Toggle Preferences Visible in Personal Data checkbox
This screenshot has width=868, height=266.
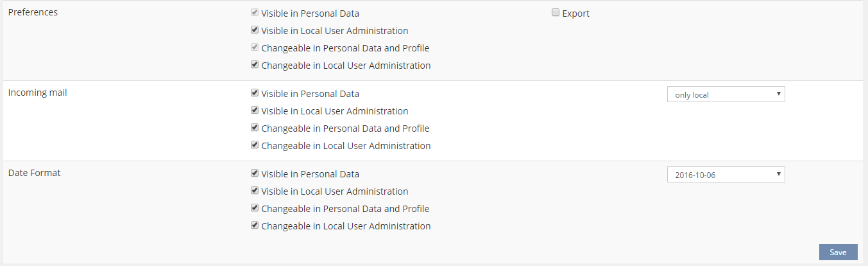coord(255,13)
